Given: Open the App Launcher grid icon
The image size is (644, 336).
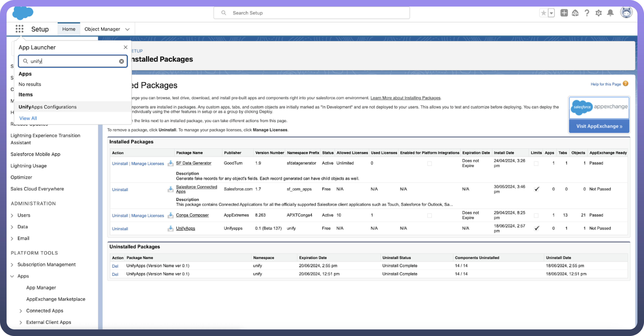Looking at the screenshot, I should coord(19,29).
